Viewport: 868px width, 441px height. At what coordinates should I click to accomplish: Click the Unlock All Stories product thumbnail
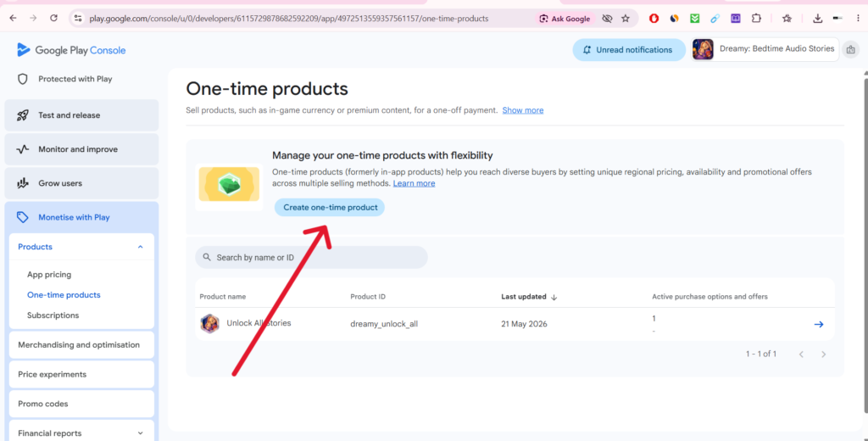(x=210, y=324)
